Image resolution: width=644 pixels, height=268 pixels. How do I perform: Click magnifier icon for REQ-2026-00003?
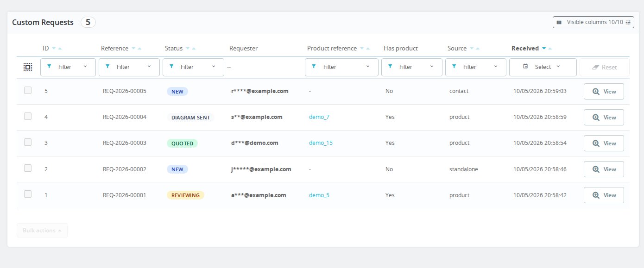[x=596, y=143]
